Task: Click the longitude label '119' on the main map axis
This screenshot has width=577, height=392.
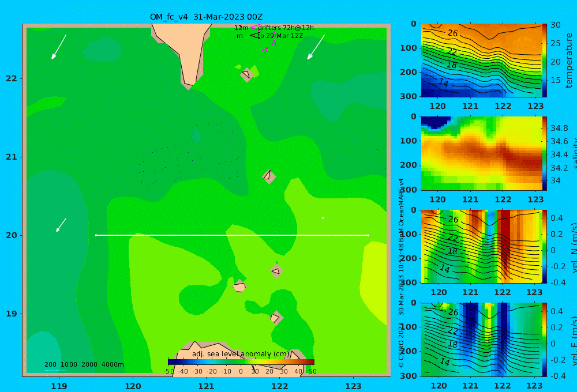Action: (59, 386)
